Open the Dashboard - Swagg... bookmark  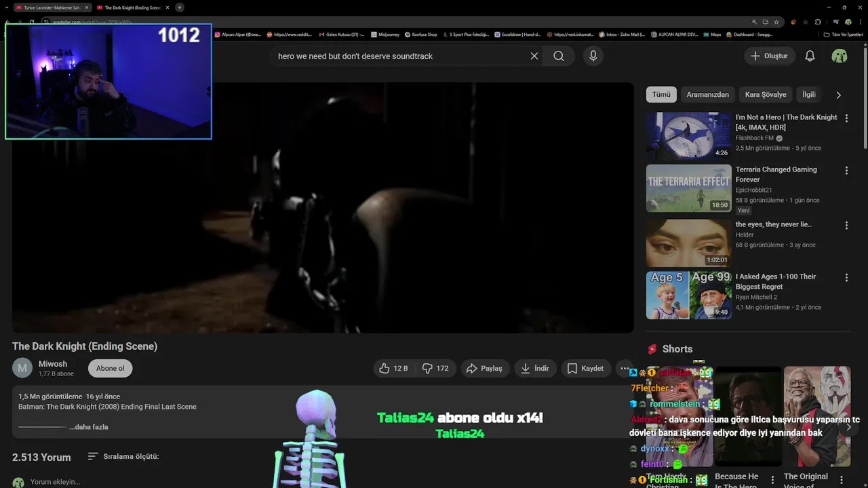(750, 35)
